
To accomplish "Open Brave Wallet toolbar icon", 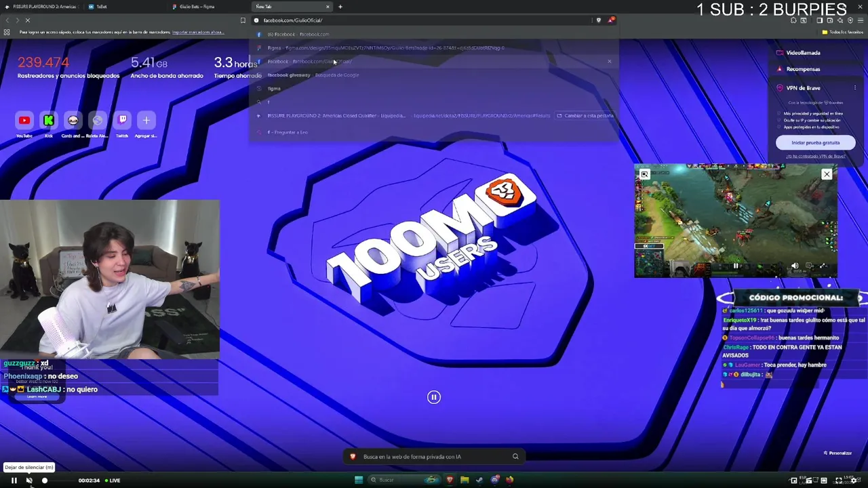I will coord(829,20).
